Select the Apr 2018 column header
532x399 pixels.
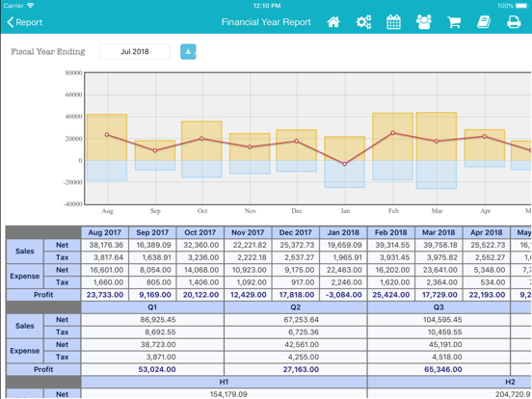(x=486, y=233)
